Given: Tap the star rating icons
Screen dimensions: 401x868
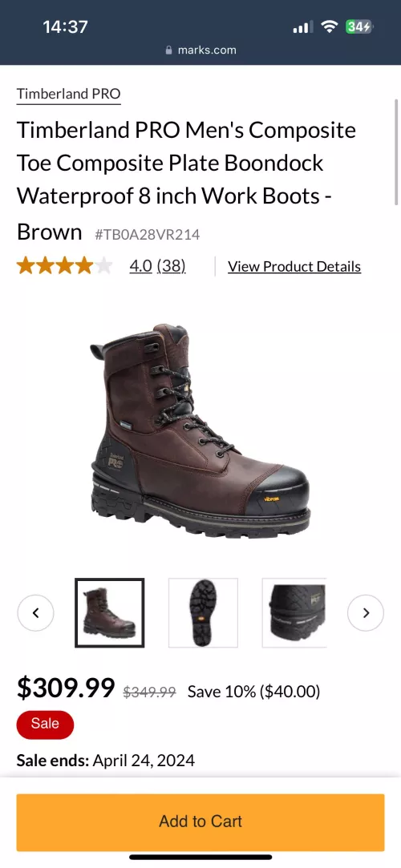Looking at the screenshot, I should (x=64, y=266).
